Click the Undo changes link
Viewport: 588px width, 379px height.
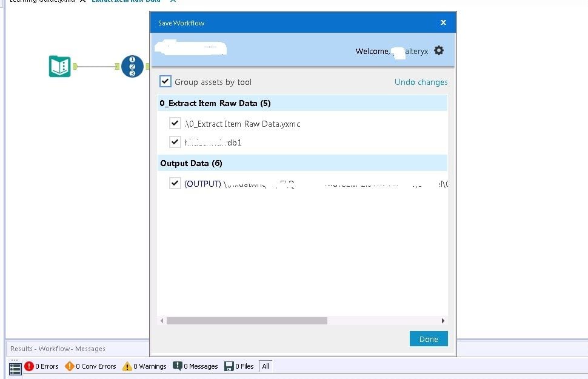point(421,82)
